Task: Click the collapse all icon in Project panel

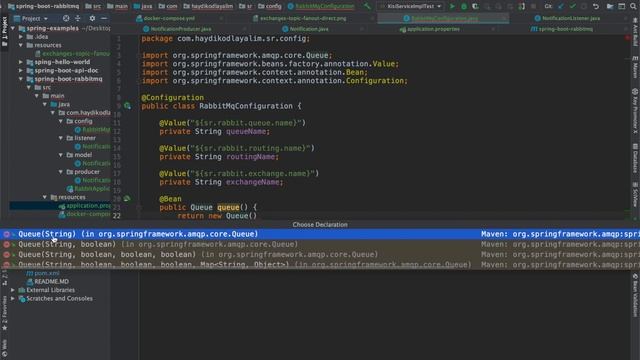Action: pos(78,18)
